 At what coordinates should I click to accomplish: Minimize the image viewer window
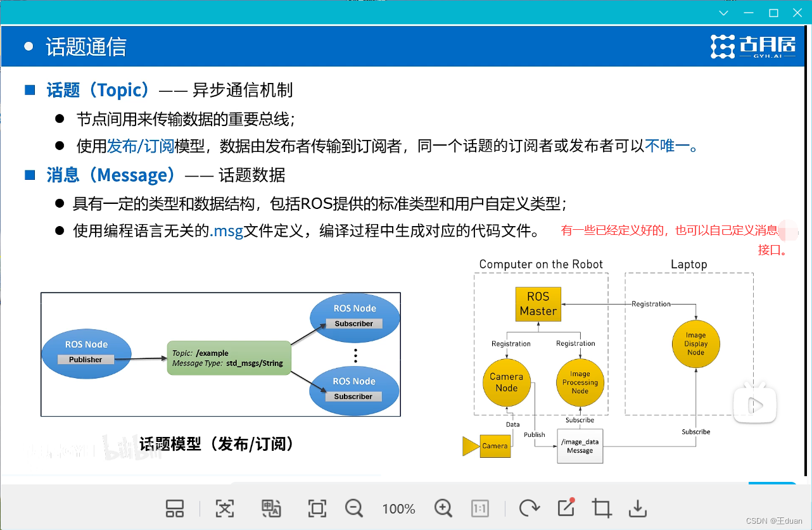(749, 13)
